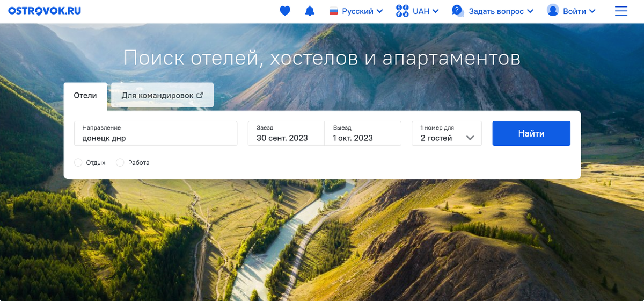Click the external link icon in Для командировок
Viewport: 644px width, 301px height.
coord(200,95)
